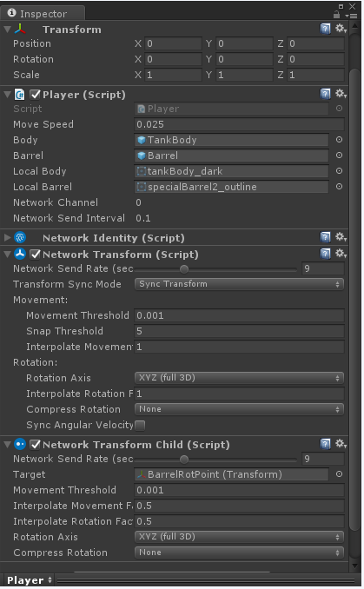The width and height of the screenshot is (364, 589).
Task: Open Compress Rotation dropdown under Network Transform
Action: pyautogui.click(x=239, y=409)
